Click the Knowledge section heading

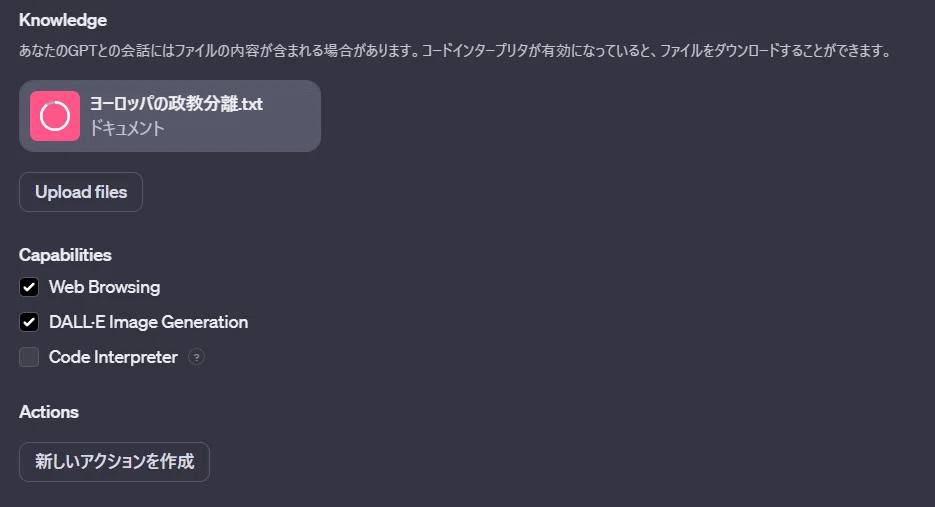click(63, 20)
